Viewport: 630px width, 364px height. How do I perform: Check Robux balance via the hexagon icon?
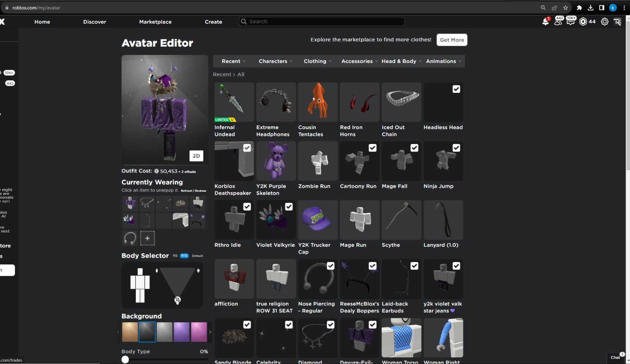[x=583, y=22]
